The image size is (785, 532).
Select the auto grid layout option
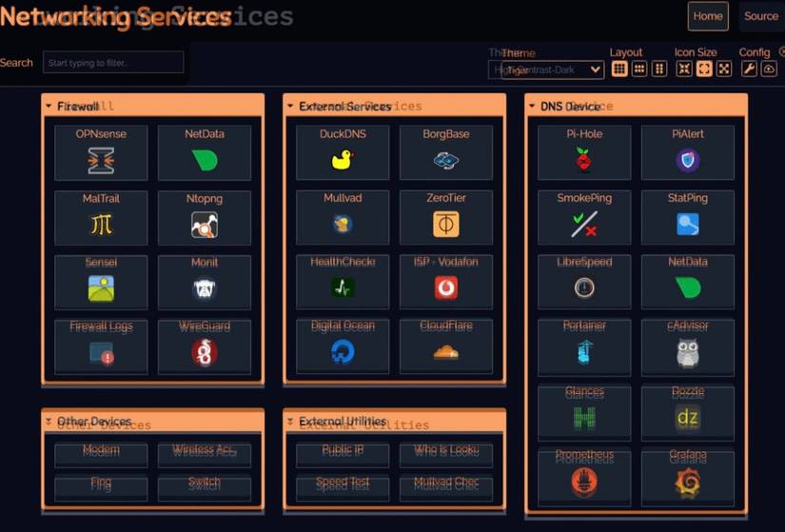tap(619, 69)
